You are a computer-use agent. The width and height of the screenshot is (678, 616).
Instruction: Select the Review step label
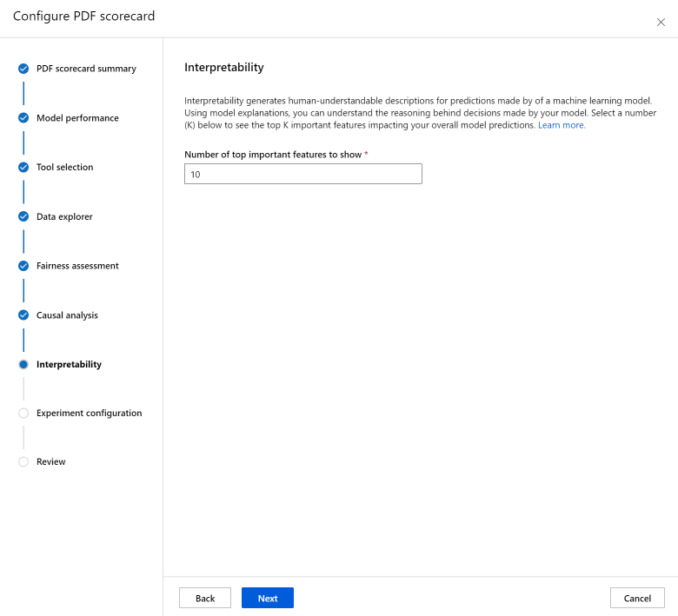pyautogui.click(x=50, y=461)
